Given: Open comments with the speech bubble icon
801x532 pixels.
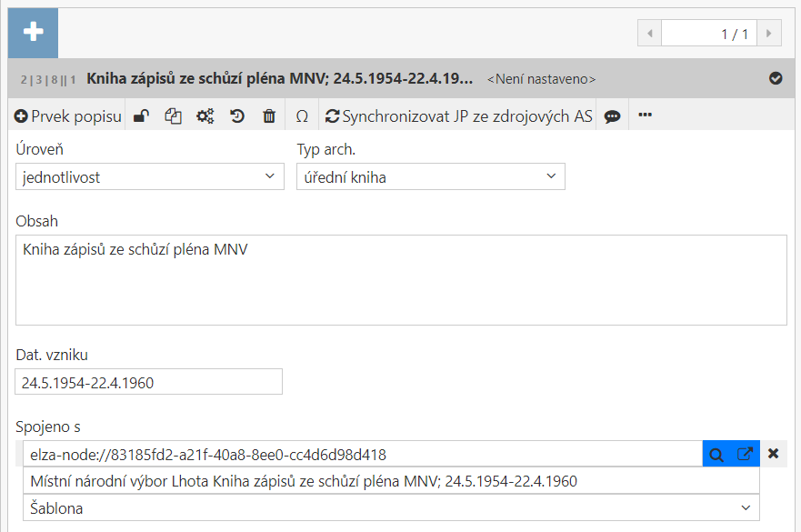Looking at the screenshot, I should coord(612,115).
